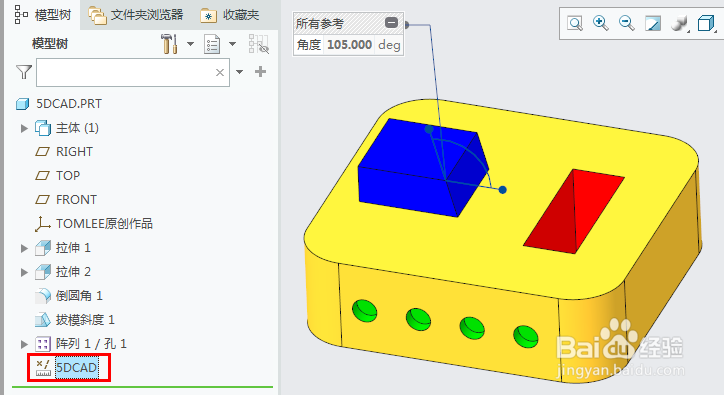The height and width of the screenshot is (395, 724).
Task: Click the RIGHT plane icon
Action: [42, 152]
